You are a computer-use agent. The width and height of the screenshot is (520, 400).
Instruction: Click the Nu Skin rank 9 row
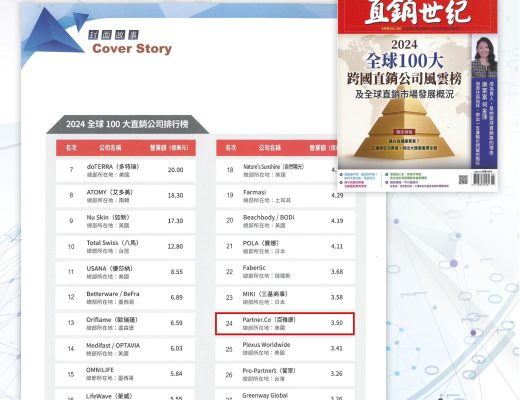(x=126, y=221)
